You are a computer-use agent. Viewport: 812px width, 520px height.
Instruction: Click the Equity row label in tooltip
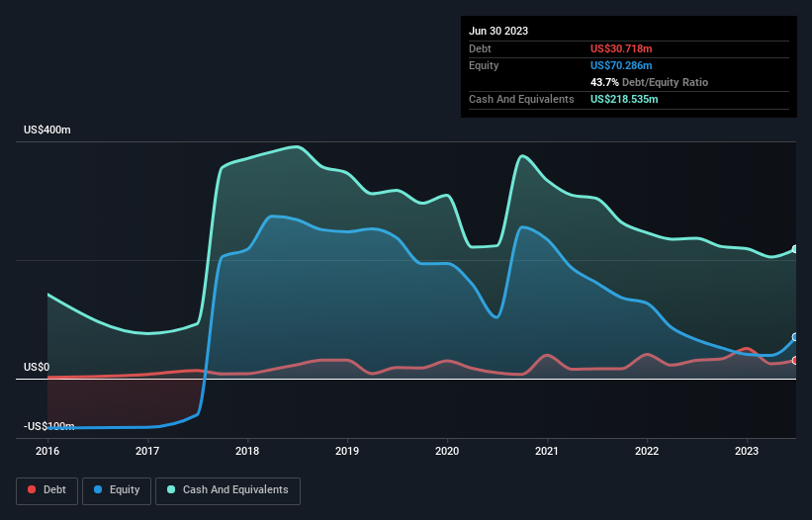(484, 65)
